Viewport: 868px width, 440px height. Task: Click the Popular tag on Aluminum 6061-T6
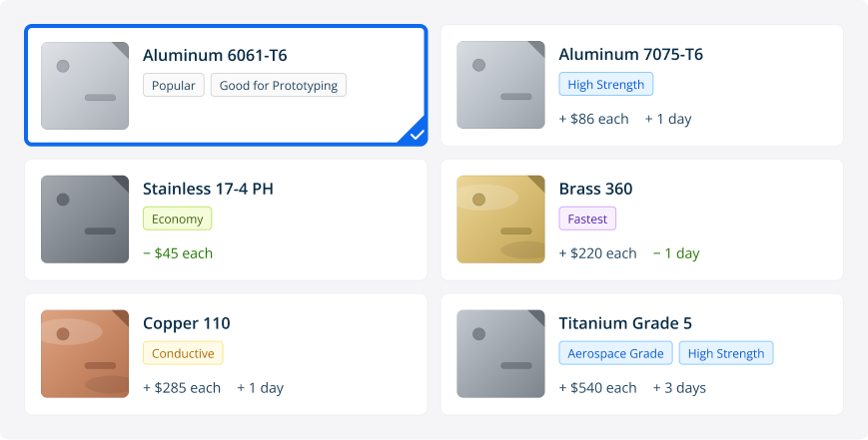tap(174, 85)
